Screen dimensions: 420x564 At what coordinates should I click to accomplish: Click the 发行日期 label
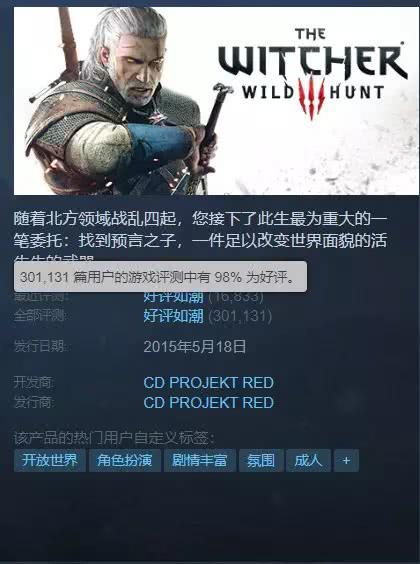pos(41,347)
